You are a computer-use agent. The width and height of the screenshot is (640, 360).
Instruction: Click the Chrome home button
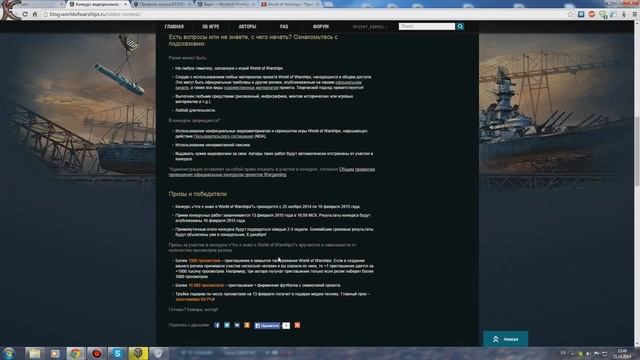click(35, 14)
